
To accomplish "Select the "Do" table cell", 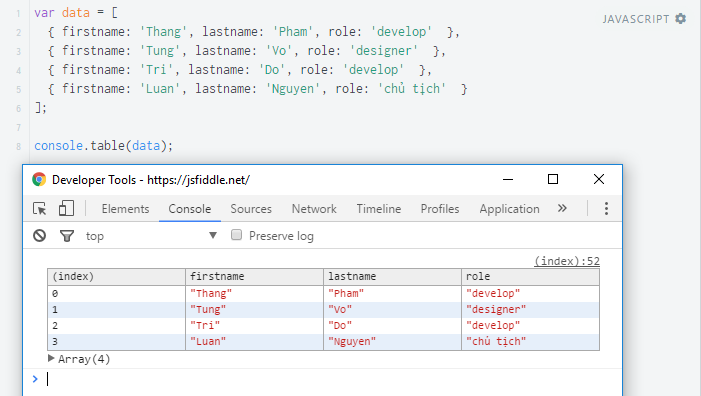I will [393, 326].
